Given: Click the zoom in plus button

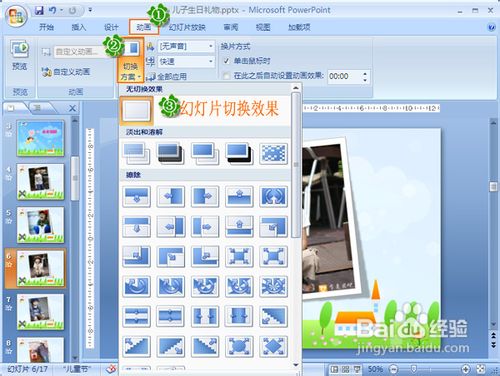Looking at the screenshot, I should pyautogui.click(x=466, y=369).
